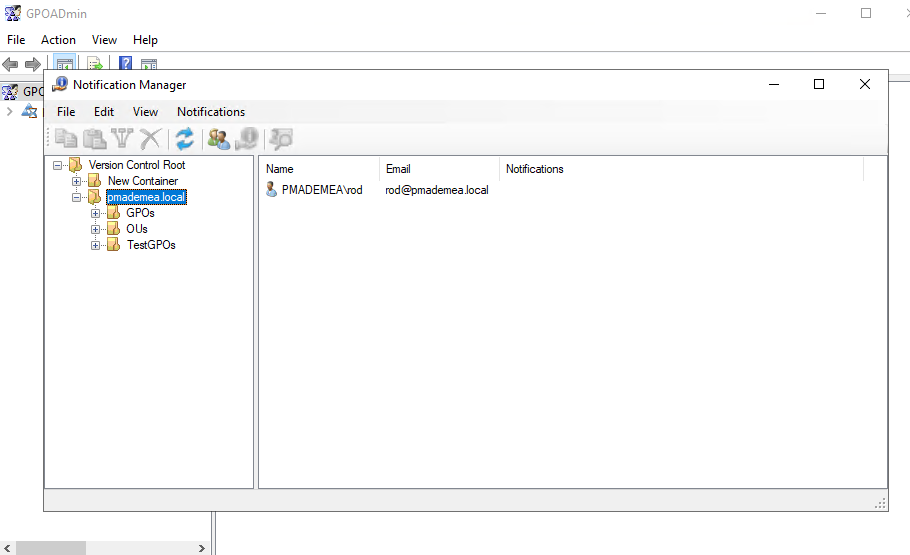Viewport: 910px width, 555px height.
Task: Maximize the Notification Manager window
Action: point(819,84)
